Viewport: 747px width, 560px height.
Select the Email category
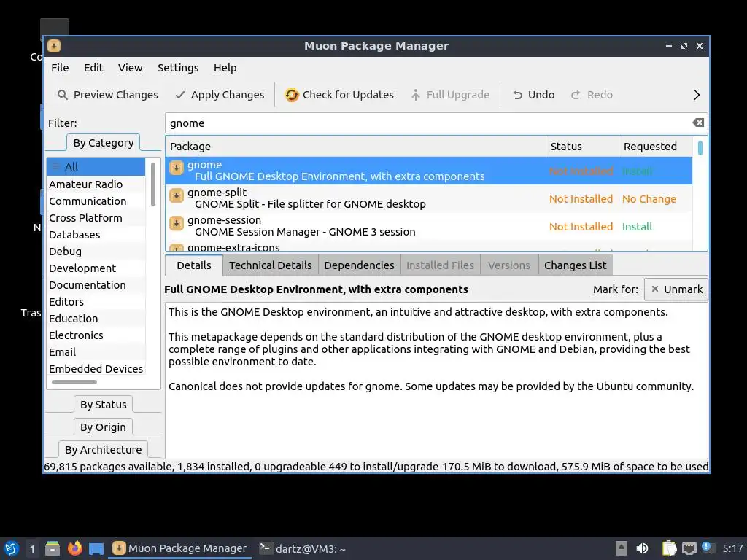pos(96,352)
